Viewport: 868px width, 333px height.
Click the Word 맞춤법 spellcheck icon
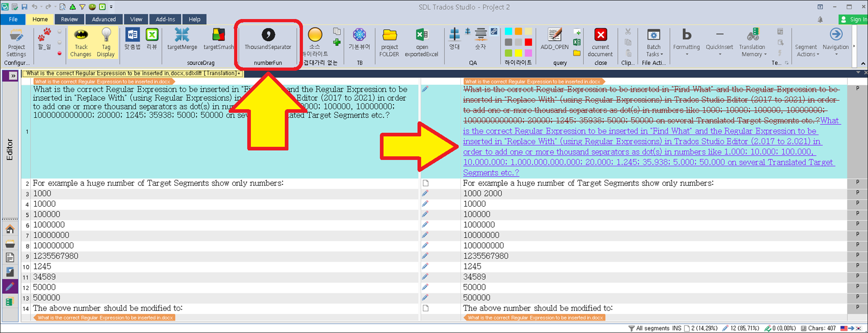pyautogui.click(x=133, y=35)
